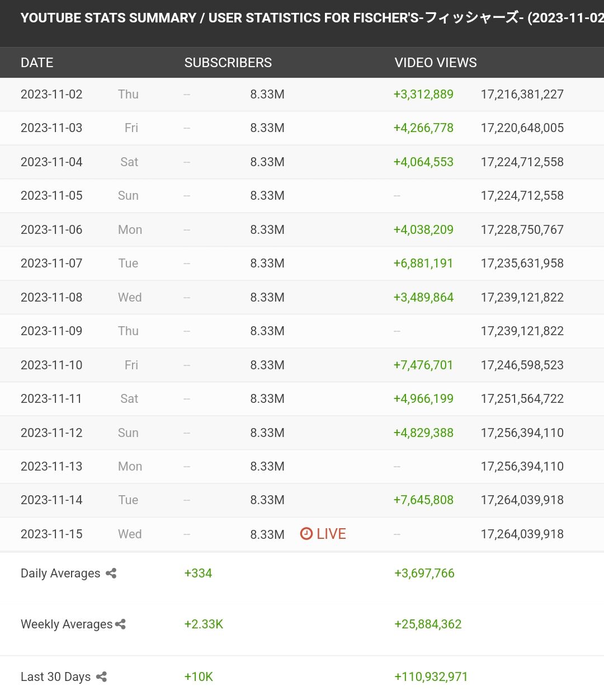The width and height of the screenshot is (604, 700).
Task: Select the 2023-11-15 date entry
Action: tap(51, 534)
